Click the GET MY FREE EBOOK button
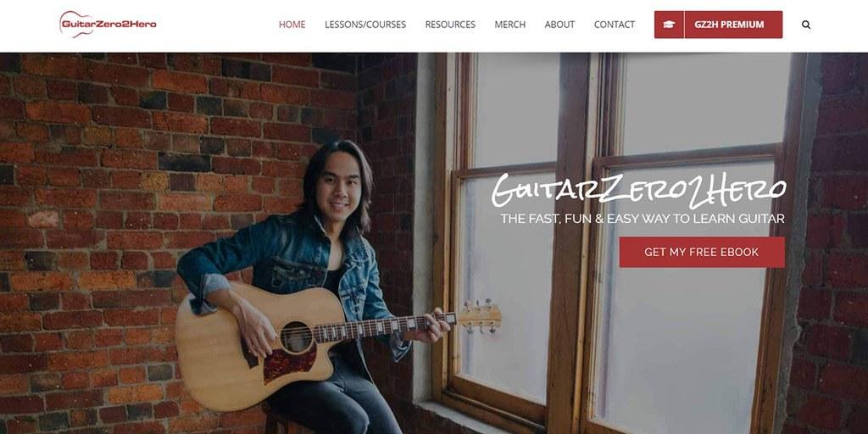This screenshot has height=434, width=868. 702,252
